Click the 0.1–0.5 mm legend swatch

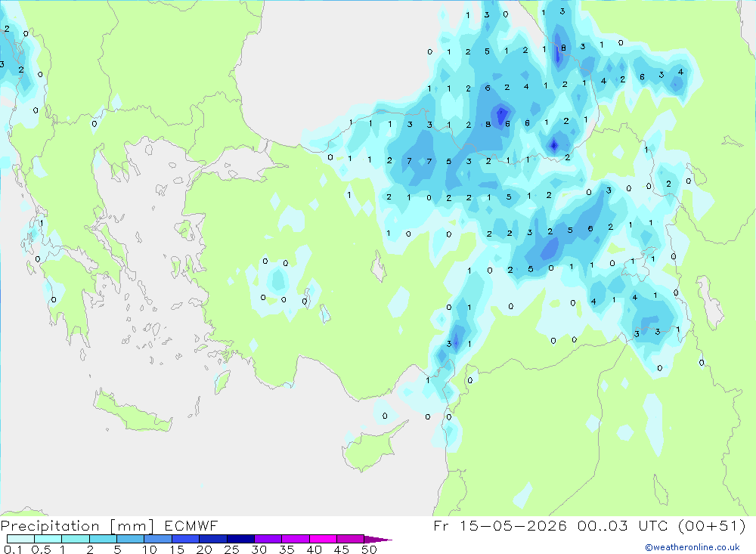20,539
